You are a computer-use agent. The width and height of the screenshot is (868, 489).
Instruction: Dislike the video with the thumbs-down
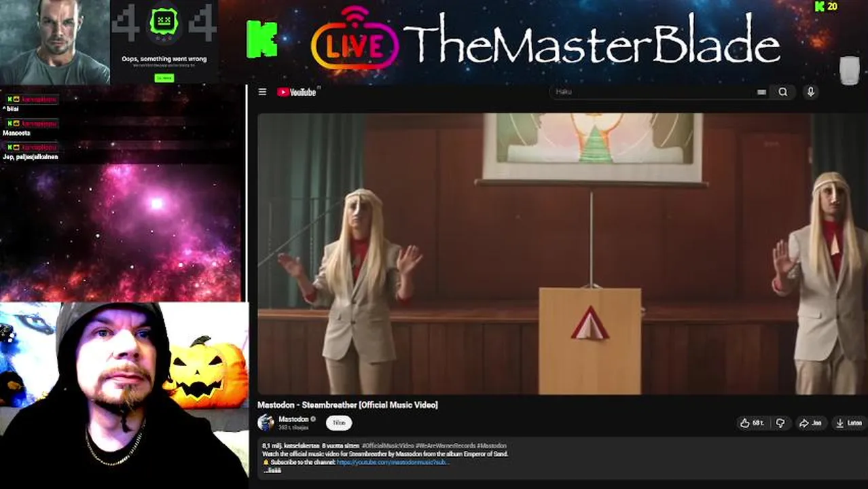[780, 422]
